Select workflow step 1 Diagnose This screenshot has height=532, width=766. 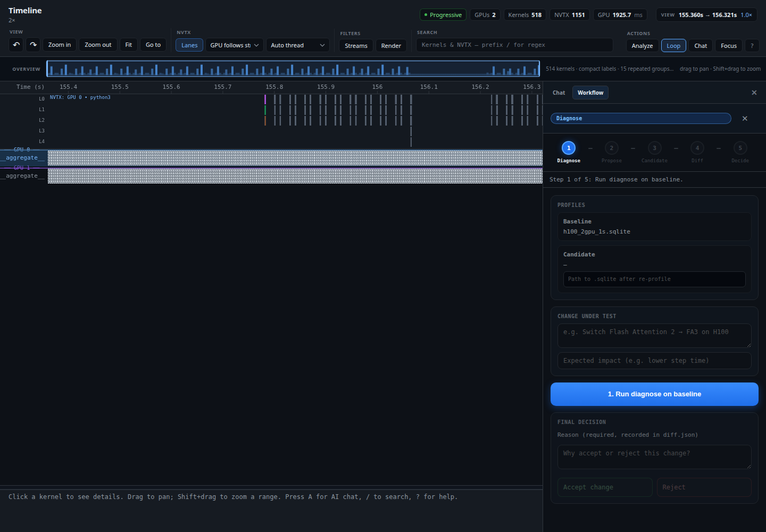[569, 152]
